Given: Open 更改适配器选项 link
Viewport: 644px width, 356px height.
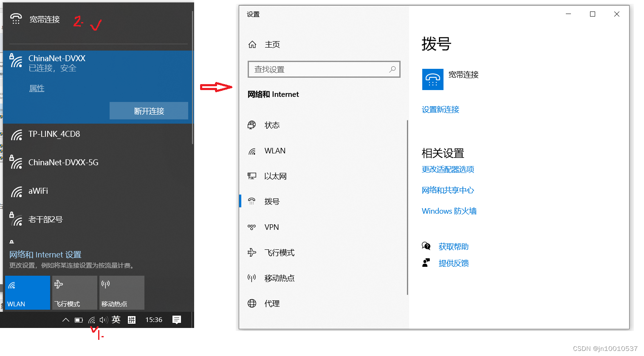Looking at the screenshot, I should point(448,169).
